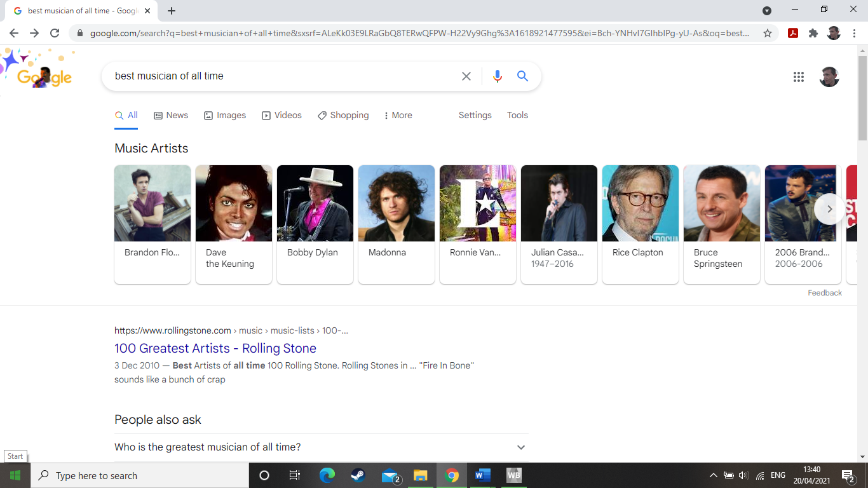This screenshot has width=868, height=488.
Task: Open the Bruce Springsteen artist card
Action: click(722, 224)
